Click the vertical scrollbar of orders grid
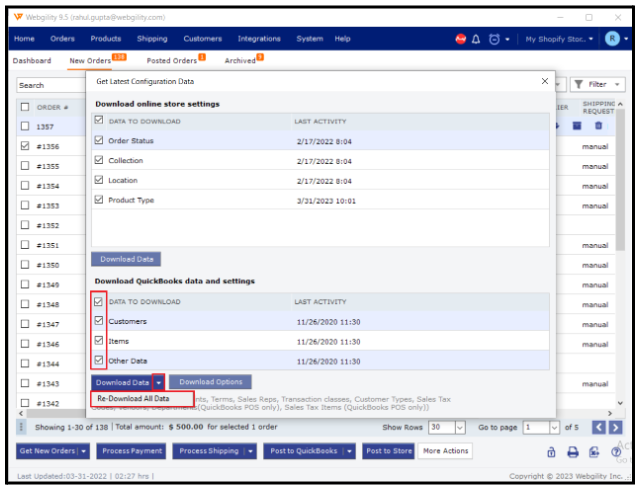642x493 pixels. [x=621, y=180]
